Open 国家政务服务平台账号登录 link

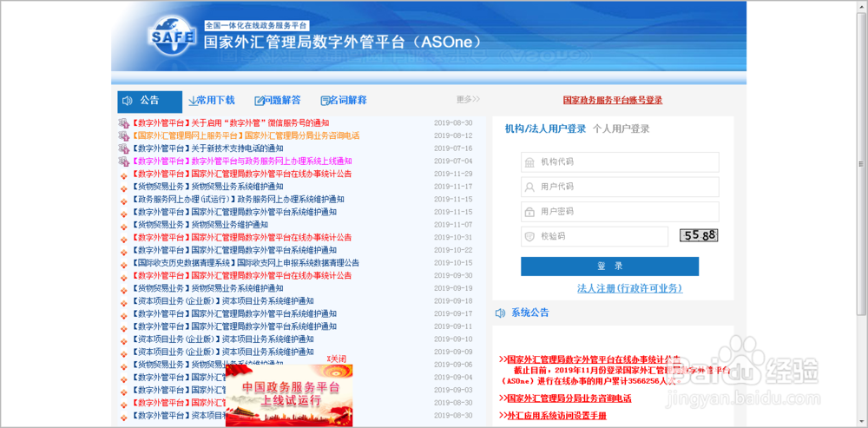point(613,100)
